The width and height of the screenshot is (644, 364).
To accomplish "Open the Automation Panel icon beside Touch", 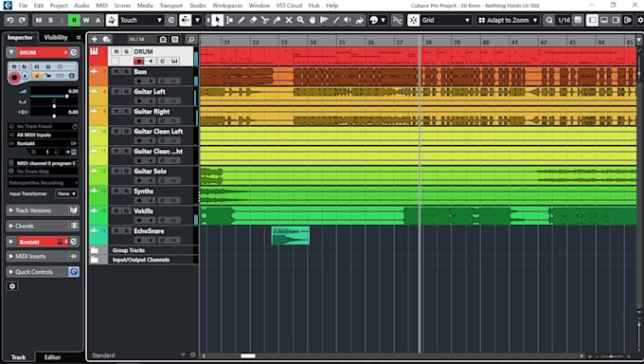I will pos(171,20).
